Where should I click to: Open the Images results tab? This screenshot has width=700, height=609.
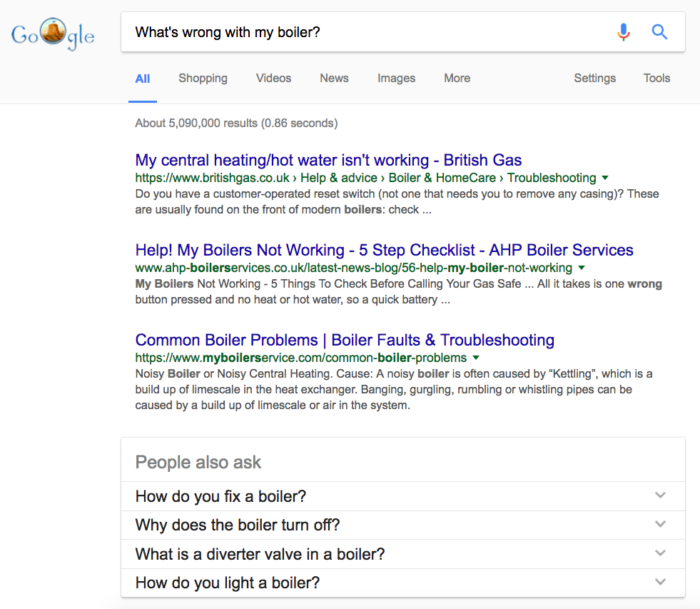click(396, 79)
